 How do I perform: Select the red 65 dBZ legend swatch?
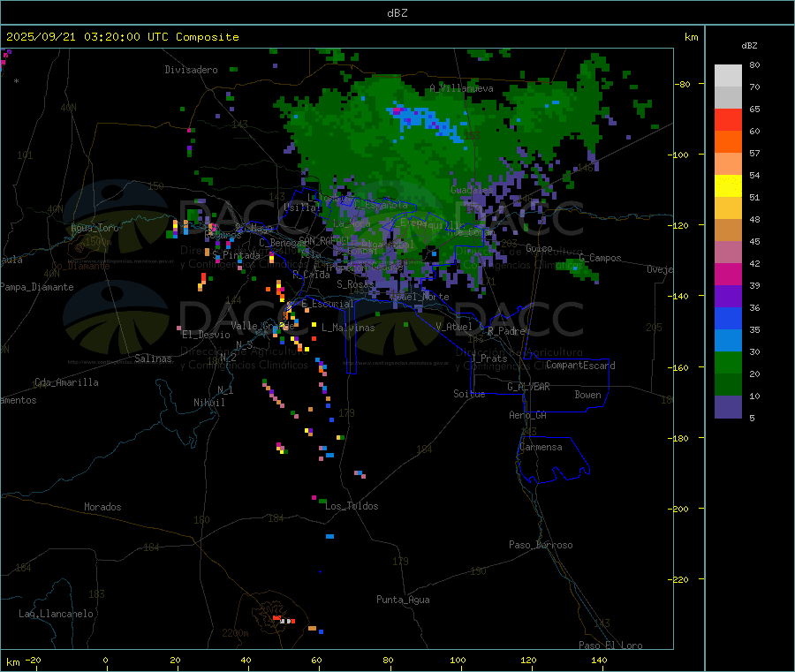[x=728, y=119]
